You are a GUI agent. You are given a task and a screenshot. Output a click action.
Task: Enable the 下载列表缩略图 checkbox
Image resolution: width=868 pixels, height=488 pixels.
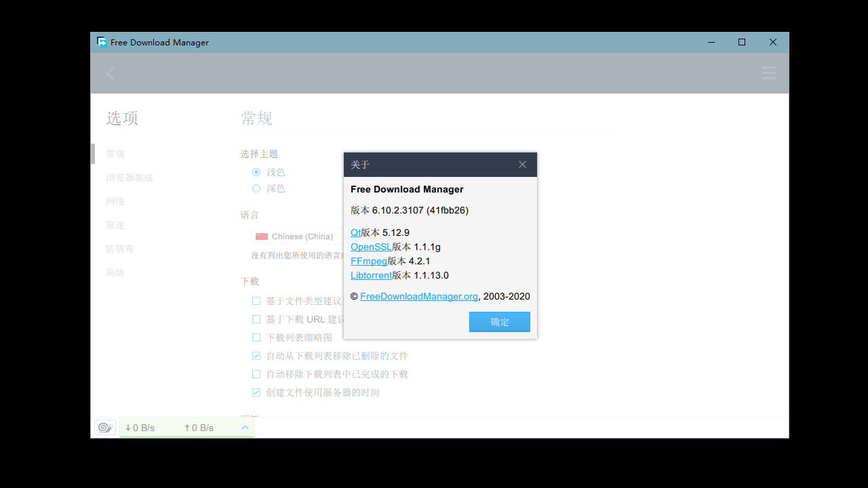point(256,337)
